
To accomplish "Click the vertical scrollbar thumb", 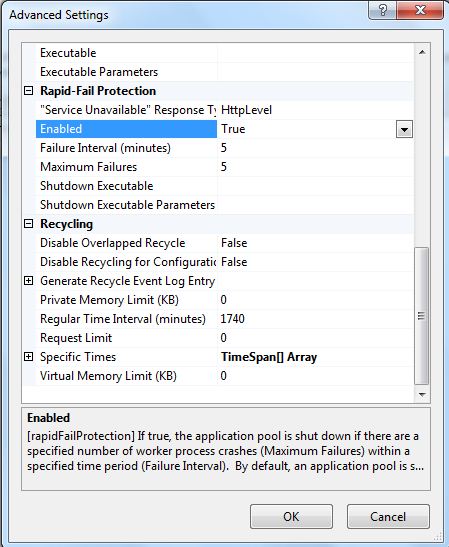I will (422, 316).
